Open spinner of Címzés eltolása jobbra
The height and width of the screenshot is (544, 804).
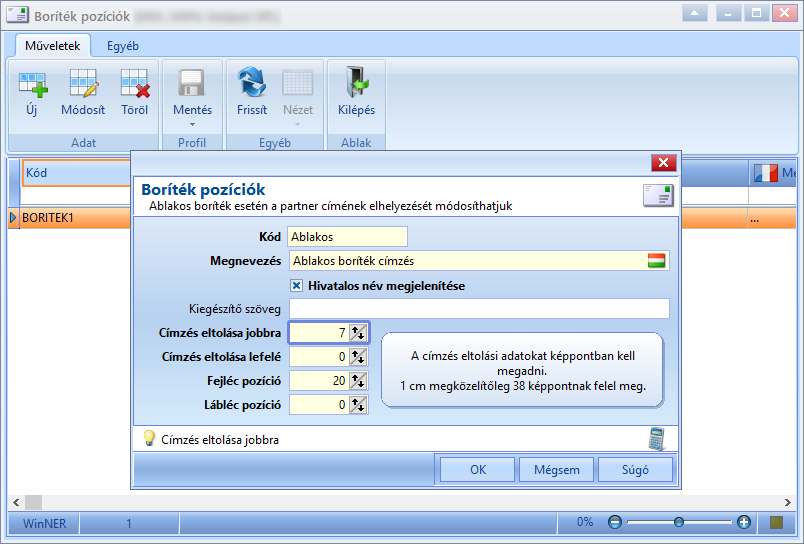coord(358,333)
